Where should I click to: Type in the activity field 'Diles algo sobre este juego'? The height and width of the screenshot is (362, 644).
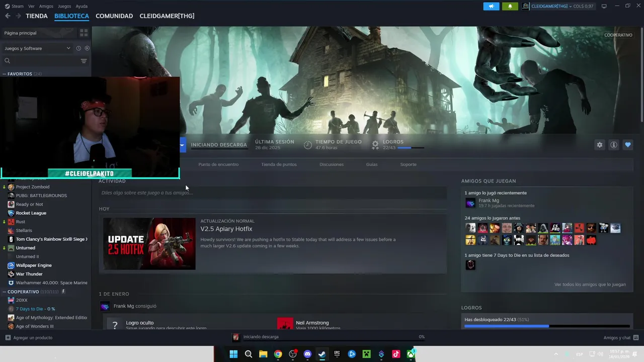pos(273,193)
